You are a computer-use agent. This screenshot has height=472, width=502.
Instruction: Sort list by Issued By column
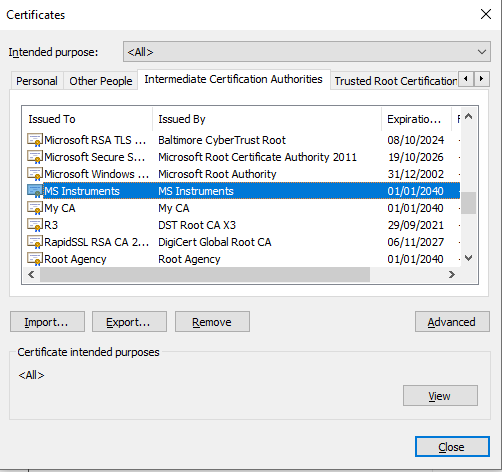pos(267,119)
